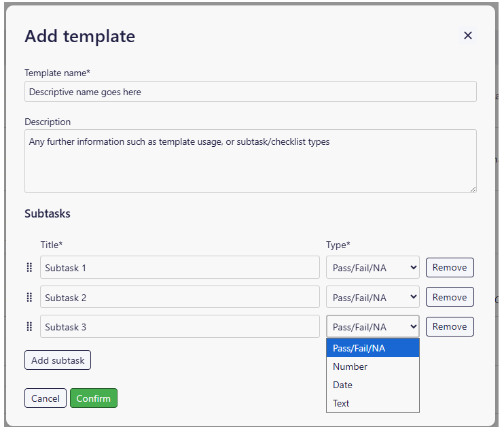The height and width of the screenshot is (431, 504).
Task: Close the Add template dialog
Action: click(467, 35)
